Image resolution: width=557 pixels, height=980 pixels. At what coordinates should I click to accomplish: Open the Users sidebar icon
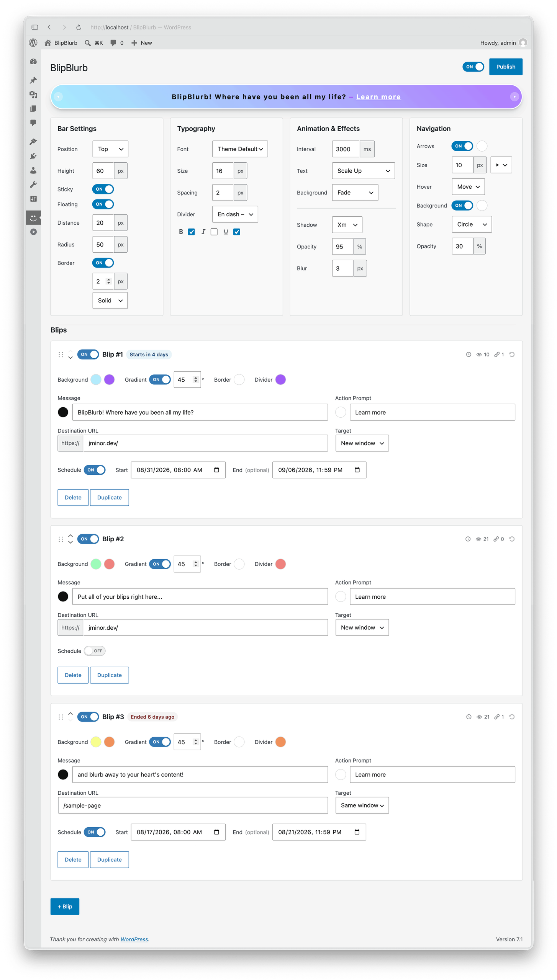(x=33, y=170)
